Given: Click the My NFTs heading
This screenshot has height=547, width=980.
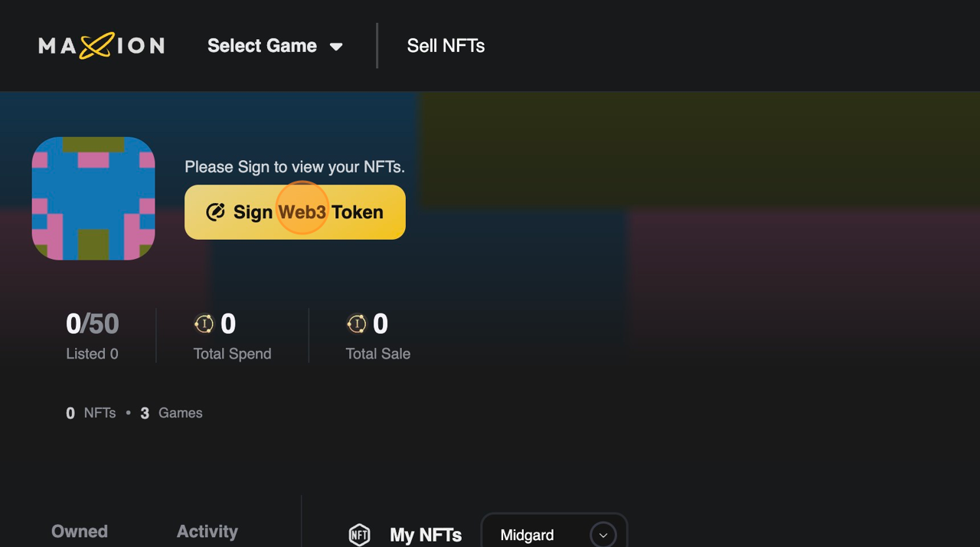Looking at the screenshot, I should click(426, 535).
